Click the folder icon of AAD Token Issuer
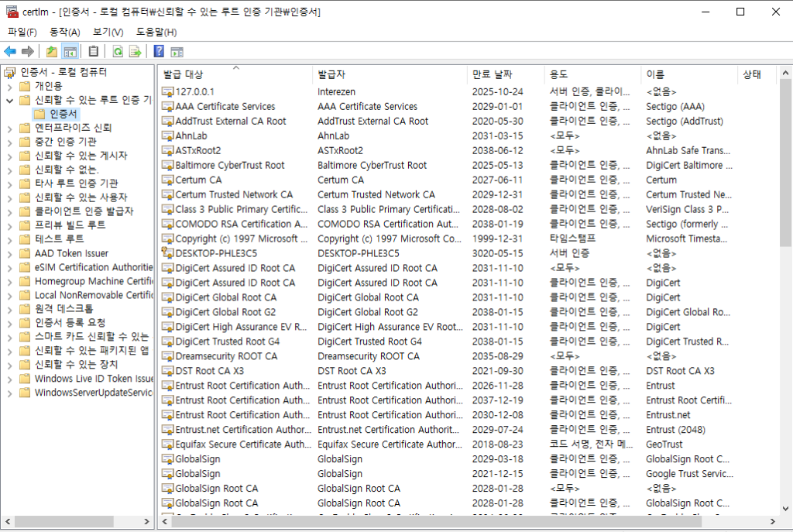The height and width of the screenshot is (532, 793). 25,253
